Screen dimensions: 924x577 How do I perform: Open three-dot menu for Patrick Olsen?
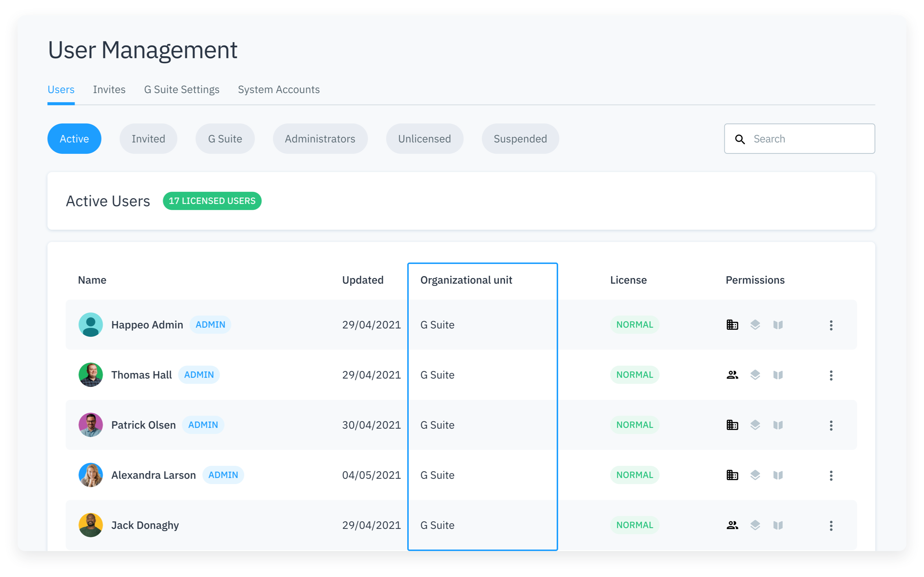click(x=831, y=425)
